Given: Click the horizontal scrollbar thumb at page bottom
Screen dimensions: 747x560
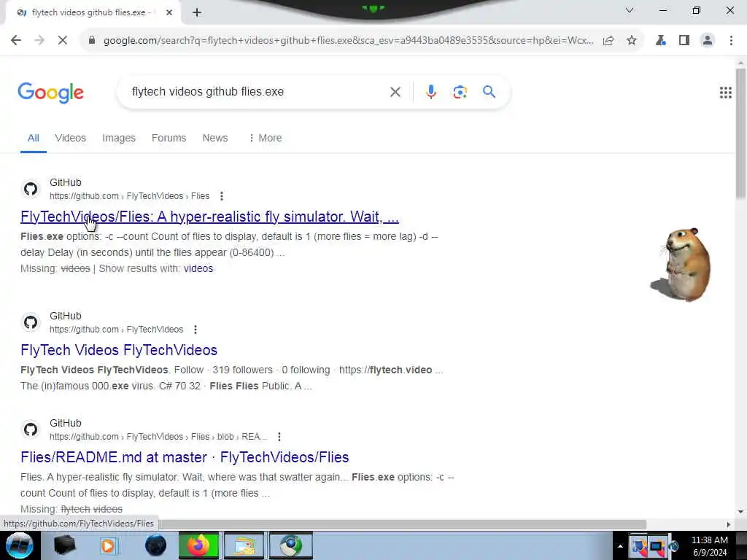Looking at the screenshot, I should point(403,524).
